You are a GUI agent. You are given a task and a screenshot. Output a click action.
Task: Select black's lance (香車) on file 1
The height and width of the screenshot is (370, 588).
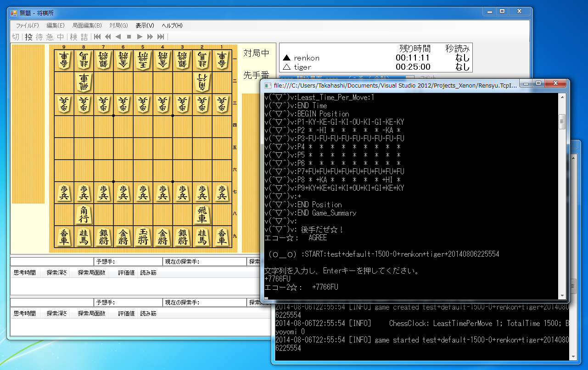[x=222, y=237]
